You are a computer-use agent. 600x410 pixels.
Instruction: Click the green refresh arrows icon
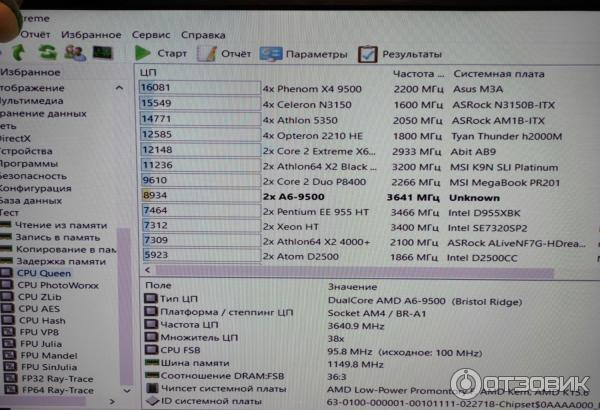47,52
